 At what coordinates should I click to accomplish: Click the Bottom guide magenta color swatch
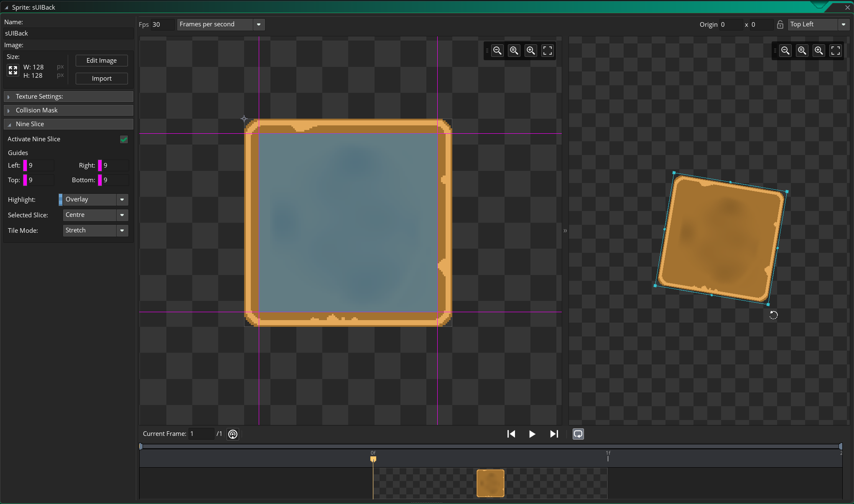(x=100, y=180)
